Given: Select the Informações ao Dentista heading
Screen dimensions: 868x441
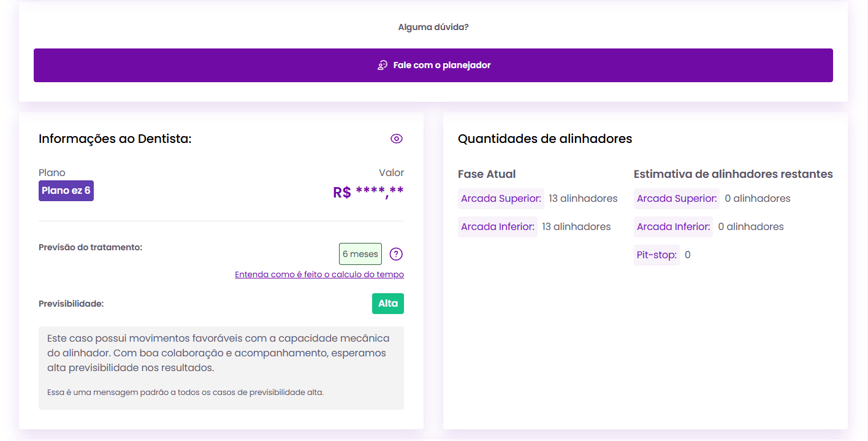Looking at the screenshot, I should click(115, 139).
